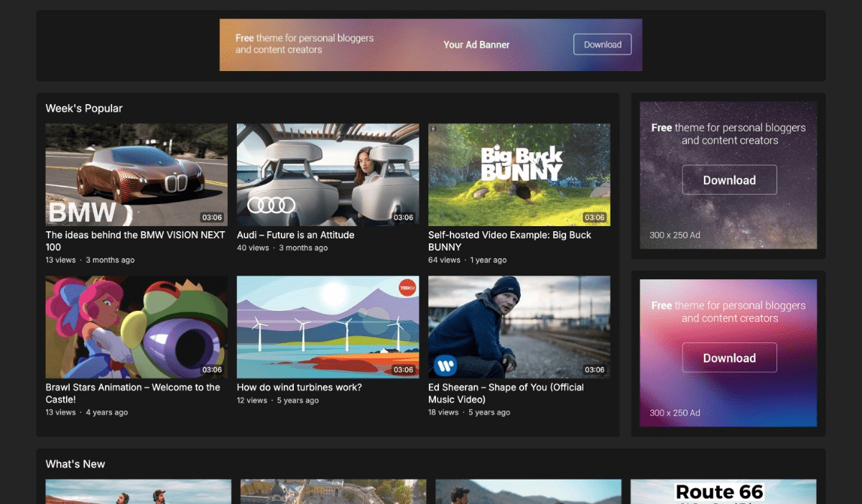Viewport: 862px width, 504px height.
Task: Open the Big Buck BUNNY video thumbnail
Action: (x=519, y=174)
